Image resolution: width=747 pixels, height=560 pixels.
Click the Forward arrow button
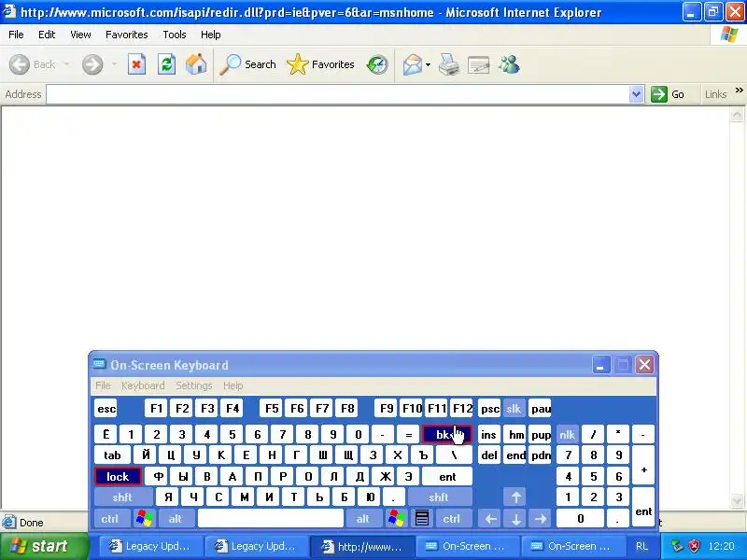[x=92, y=64]
